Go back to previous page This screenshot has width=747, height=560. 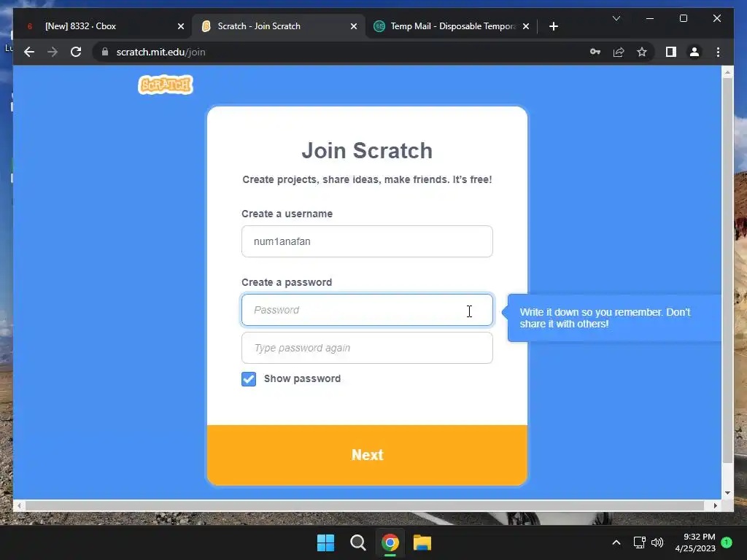click(29, 52)
